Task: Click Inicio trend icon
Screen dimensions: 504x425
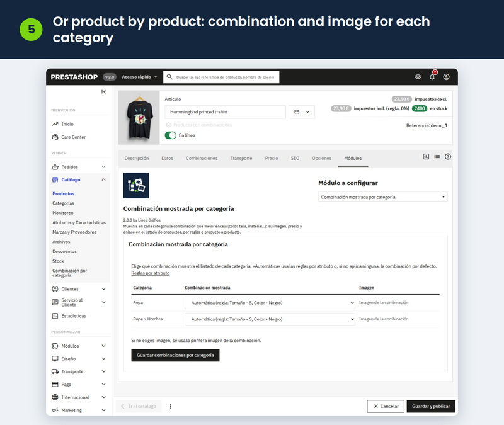Action: point(55,124)
